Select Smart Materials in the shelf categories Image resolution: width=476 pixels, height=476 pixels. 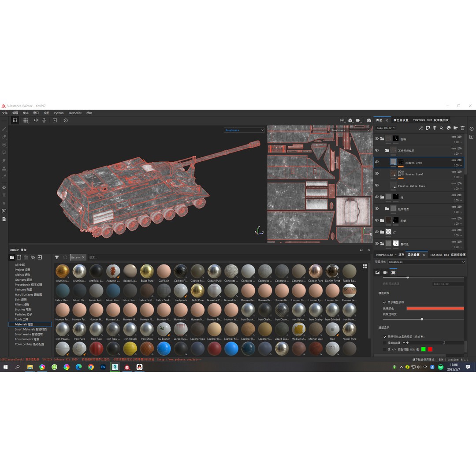[31, 329]
